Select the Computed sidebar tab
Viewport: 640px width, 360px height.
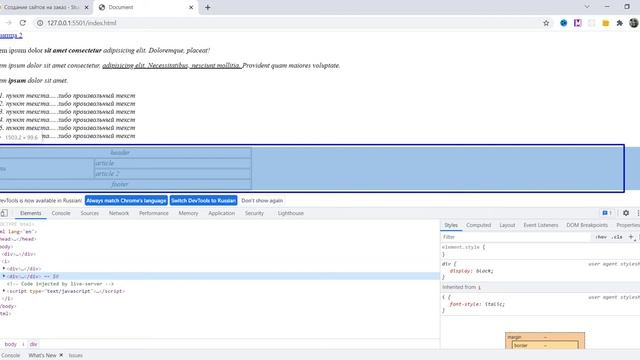click(478, 225)
